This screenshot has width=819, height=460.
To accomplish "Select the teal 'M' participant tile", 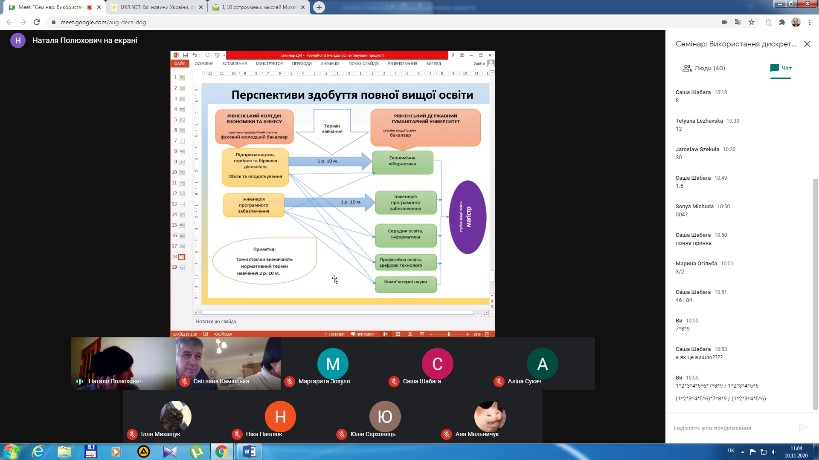I will point(333,363).
